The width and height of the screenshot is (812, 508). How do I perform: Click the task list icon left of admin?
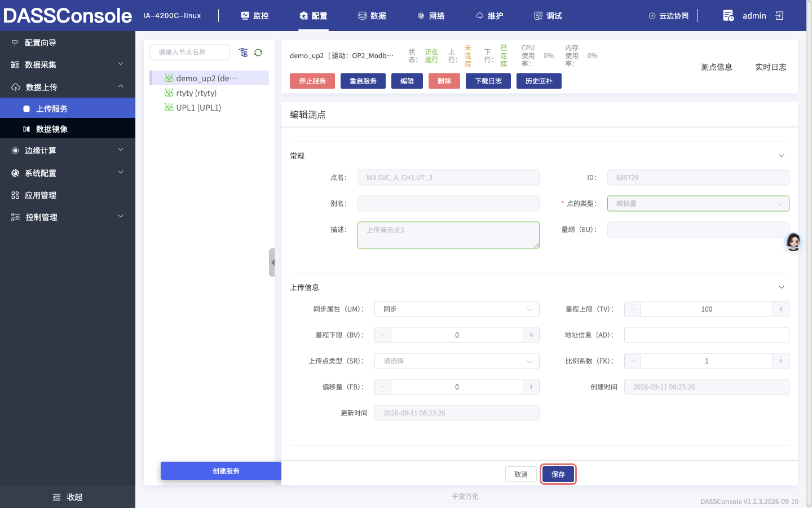click(x=728, y=16)
